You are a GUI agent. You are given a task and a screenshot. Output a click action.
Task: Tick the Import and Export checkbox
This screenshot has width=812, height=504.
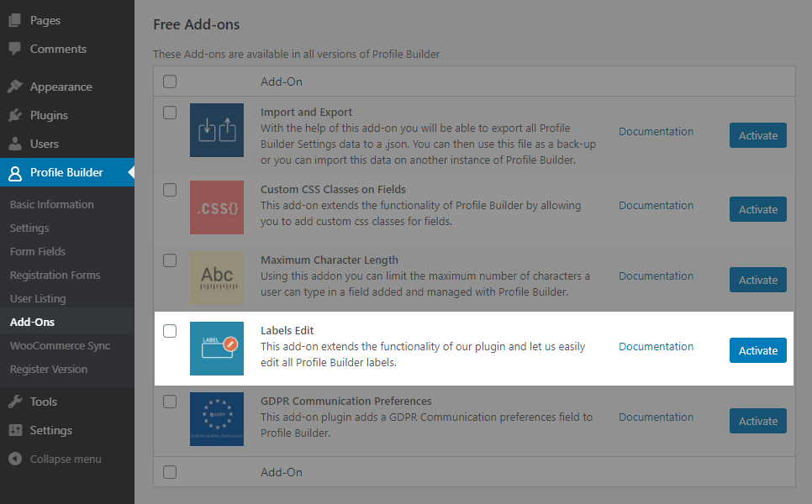pyautogui.click(x=170, y=113)
